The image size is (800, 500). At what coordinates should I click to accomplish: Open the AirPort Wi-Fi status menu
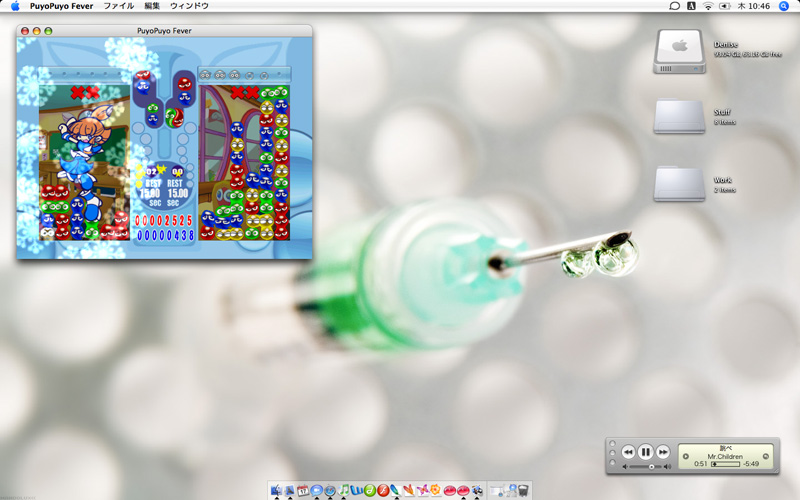point(708,6)
